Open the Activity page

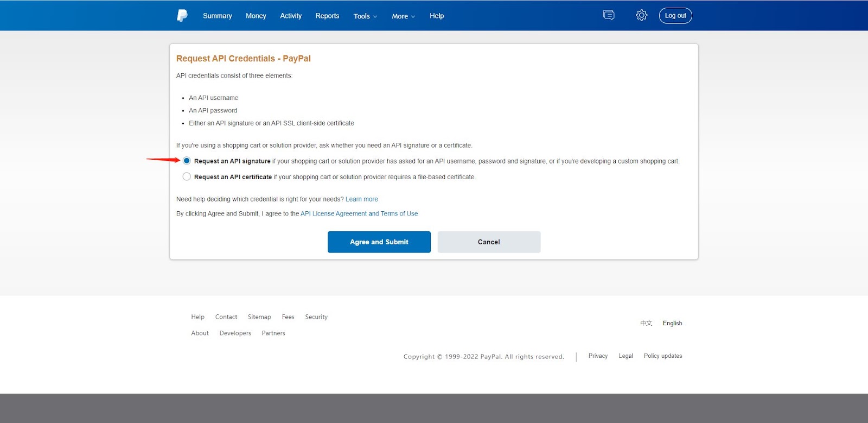coord(291,16)
